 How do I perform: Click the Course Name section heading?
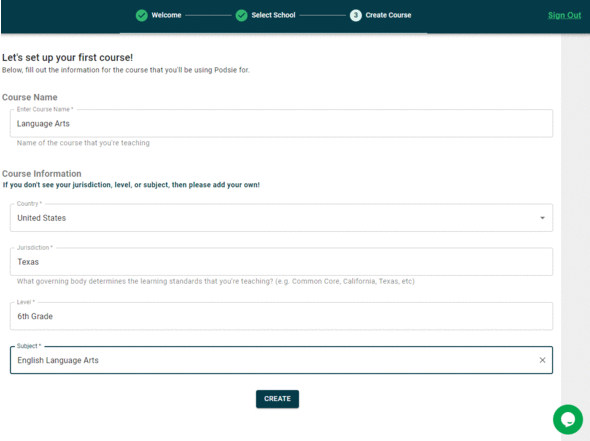[30, 97]
